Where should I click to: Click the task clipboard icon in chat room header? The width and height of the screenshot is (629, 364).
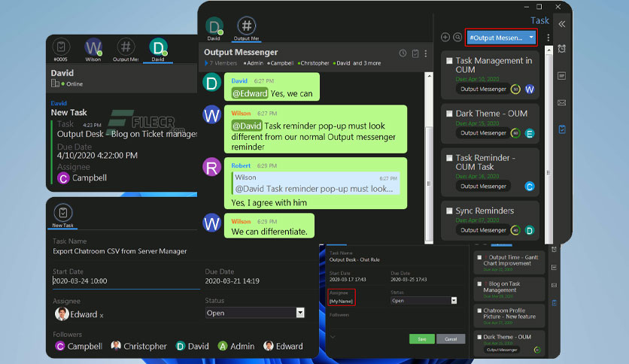coord(415,53)
